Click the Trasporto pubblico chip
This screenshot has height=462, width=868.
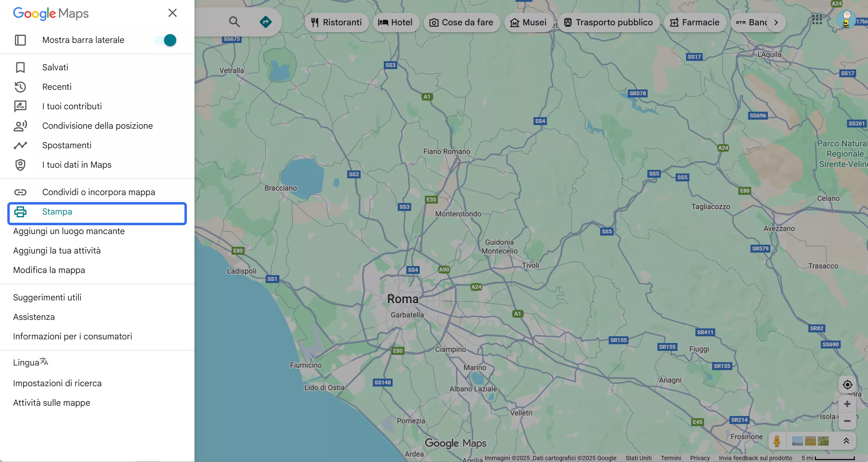(609, 23)
